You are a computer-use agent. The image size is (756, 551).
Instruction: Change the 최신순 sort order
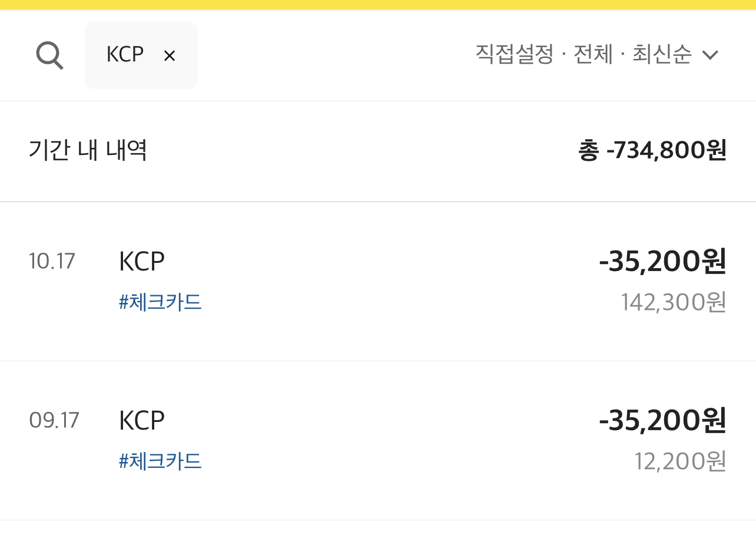click(x=662, y=55)
